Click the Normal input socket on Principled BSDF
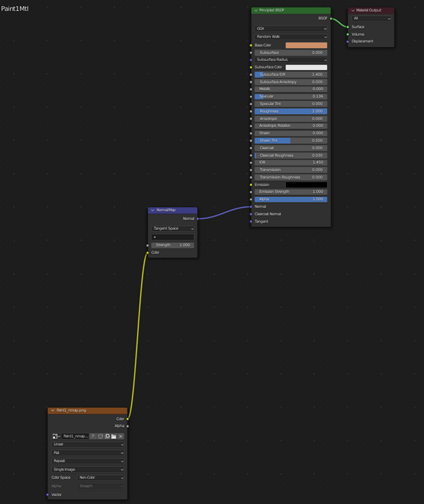This screenshot has width=424, height=504. pyautogui.click(x=251, y=207)
